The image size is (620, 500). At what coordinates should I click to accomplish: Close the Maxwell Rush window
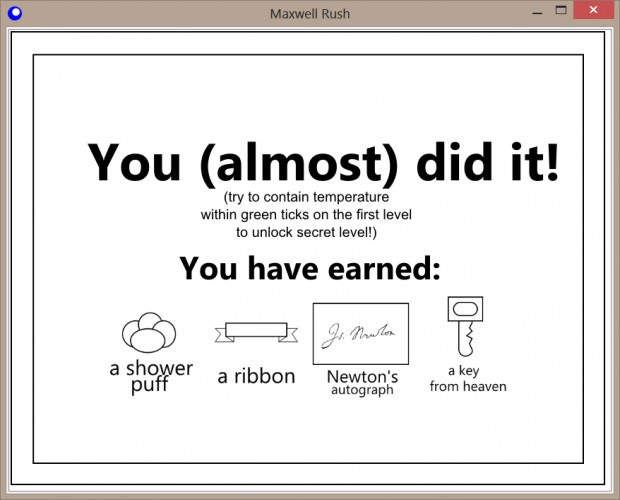[x=593, y=10]
